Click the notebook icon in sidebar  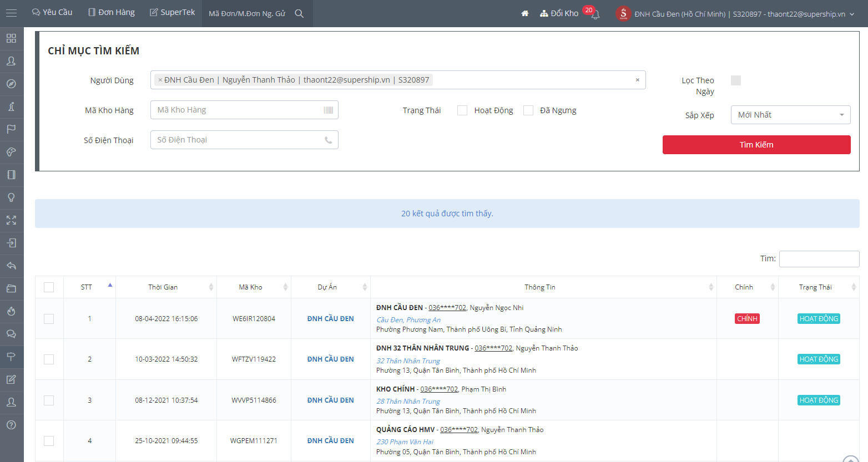tap(11, 175)
